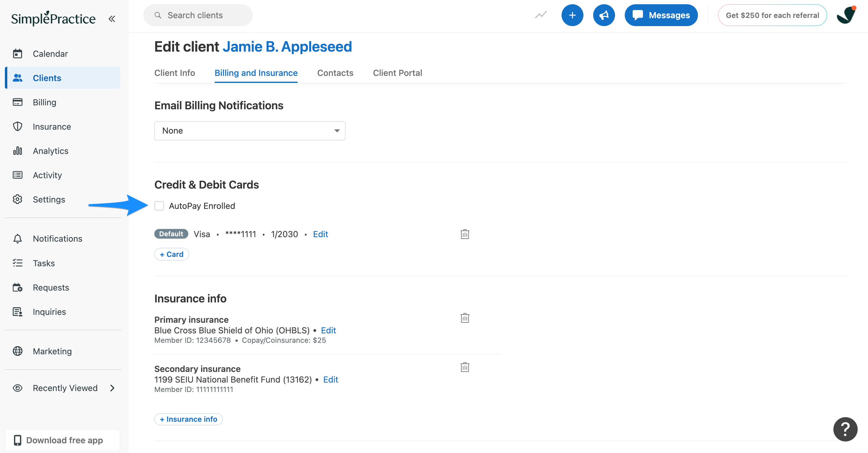The height and width of the screenshot is (453, 868).
Task: Edit the Visa card details
Action: click(x=320, y=234)
